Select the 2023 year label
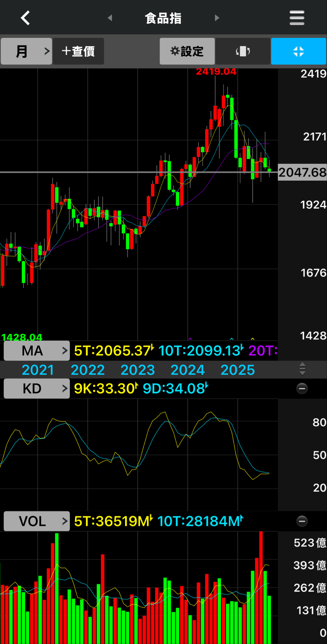This screenshot has width=327, height=644. (x=138, y=370)
